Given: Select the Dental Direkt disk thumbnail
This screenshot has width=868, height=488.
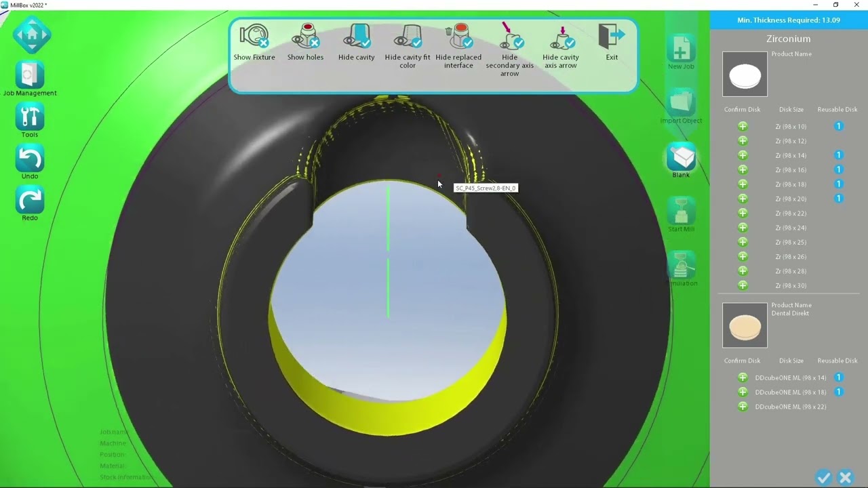Looking at the screenshot, I should (745, 325).
